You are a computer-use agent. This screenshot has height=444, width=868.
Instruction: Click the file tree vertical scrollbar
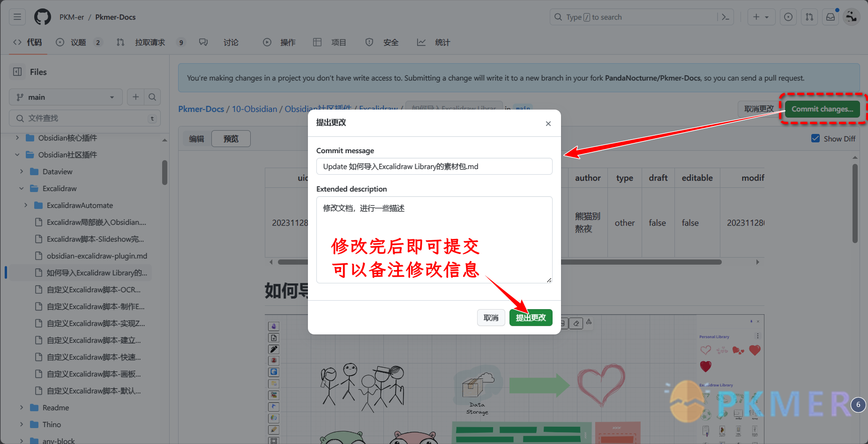(165, 172)
